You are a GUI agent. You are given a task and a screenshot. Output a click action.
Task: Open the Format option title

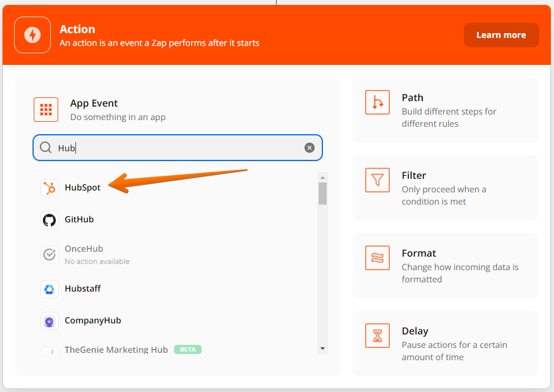[419, 253]
